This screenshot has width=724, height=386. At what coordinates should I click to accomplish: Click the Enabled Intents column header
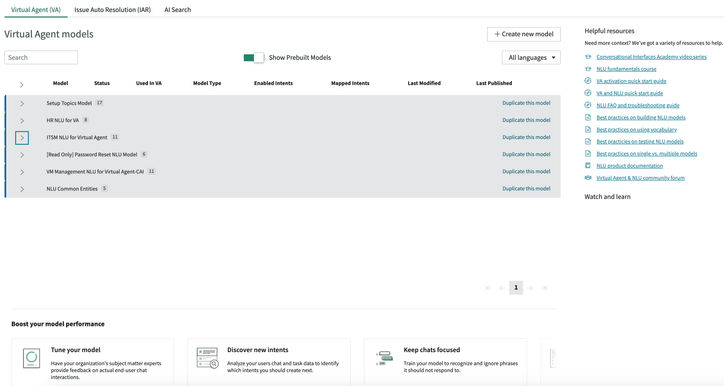pyautogui.click(x=273, y=83)
